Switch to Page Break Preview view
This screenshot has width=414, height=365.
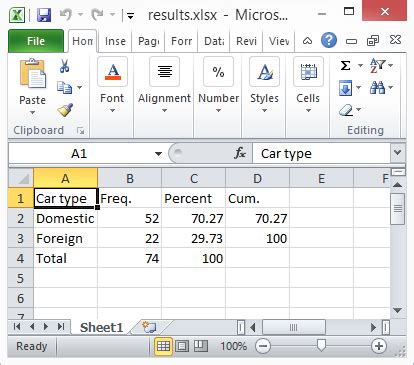coord(201,346)
